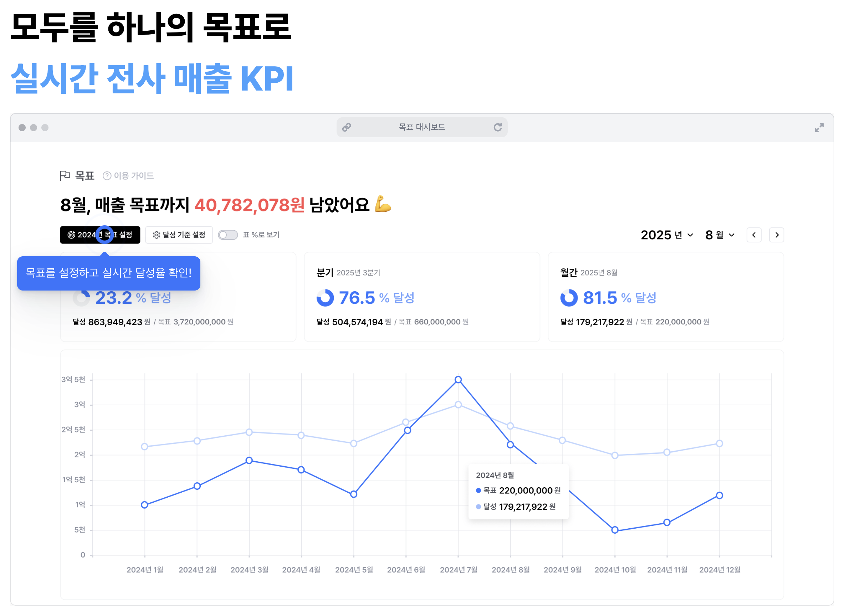Click the flag icon beside 목표
The image size is (845, 616).
pos(65,176)
